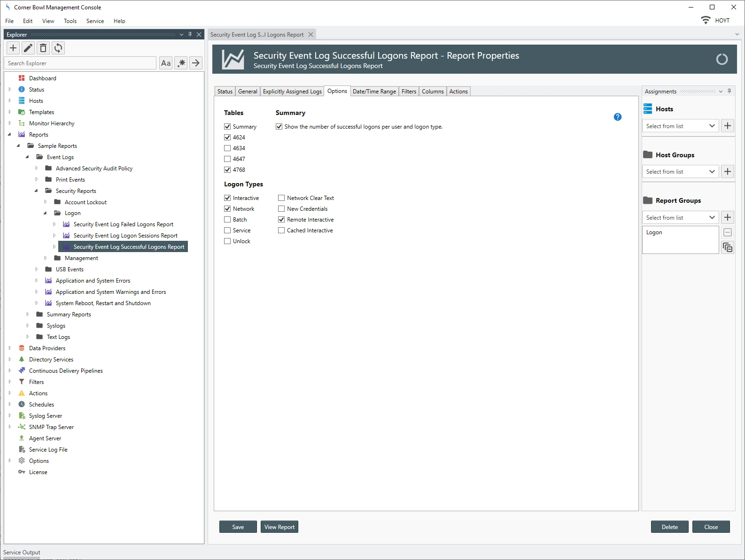
Task: Click the trash delete icon in Explorer toolbar
Action: pos(43,48)
